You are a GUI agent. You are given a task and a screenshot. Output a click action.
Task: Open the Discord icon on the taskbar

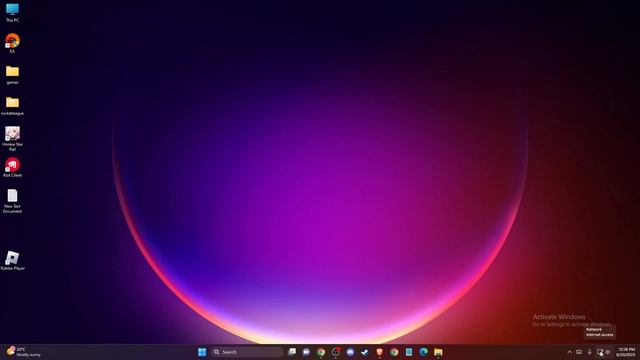pos(350,352)
